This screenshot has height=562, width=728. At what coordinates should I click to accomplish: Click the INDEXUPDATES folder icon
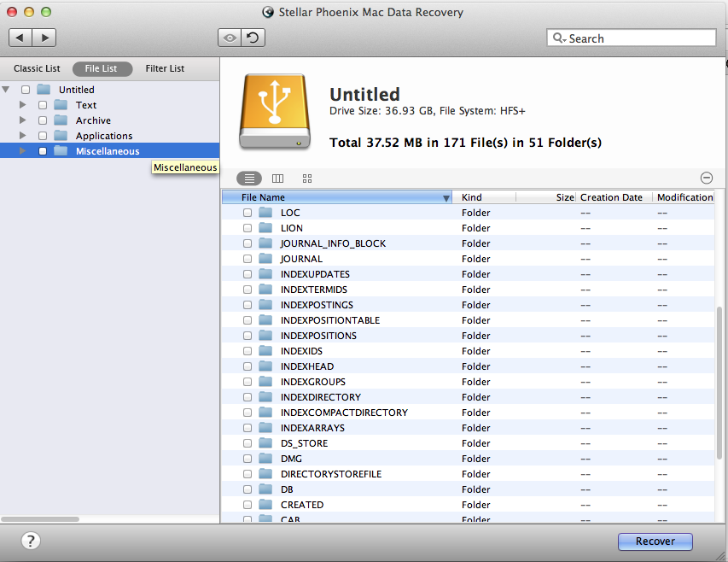click(x=265, y=273)
